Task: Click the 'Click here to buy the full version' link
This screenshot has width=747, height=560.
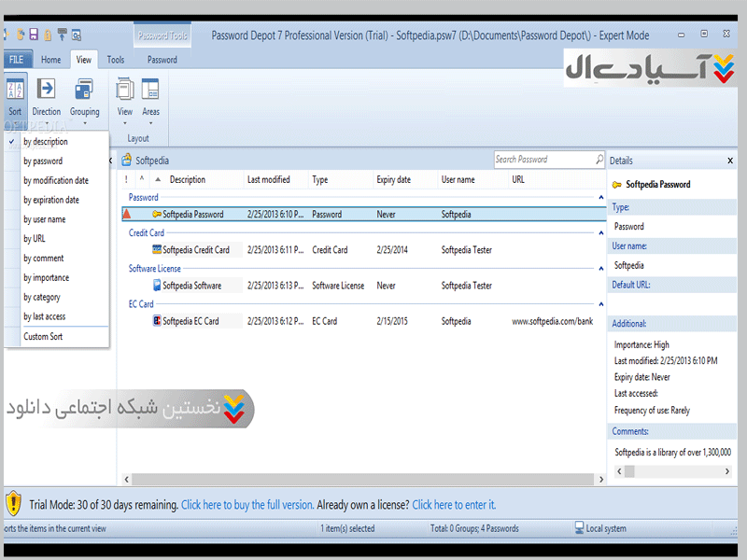Action: coord(247,505)
